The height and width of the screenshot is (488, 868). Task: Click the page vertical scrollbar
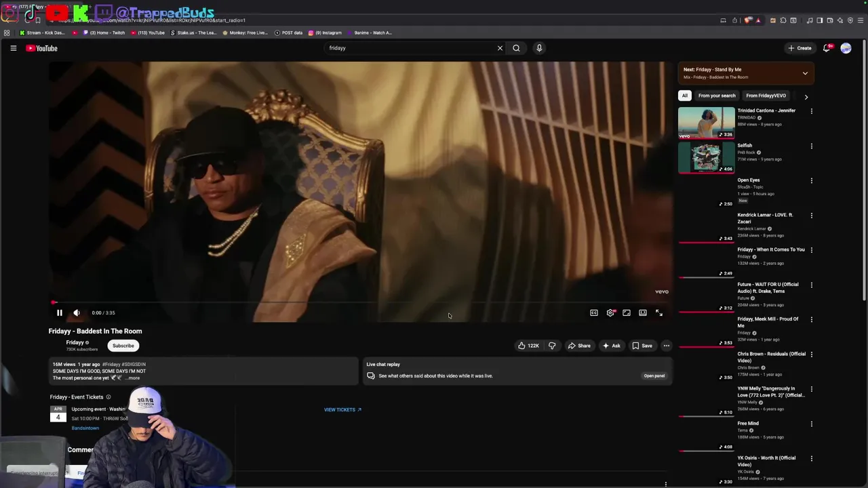(x=865, y=169)
